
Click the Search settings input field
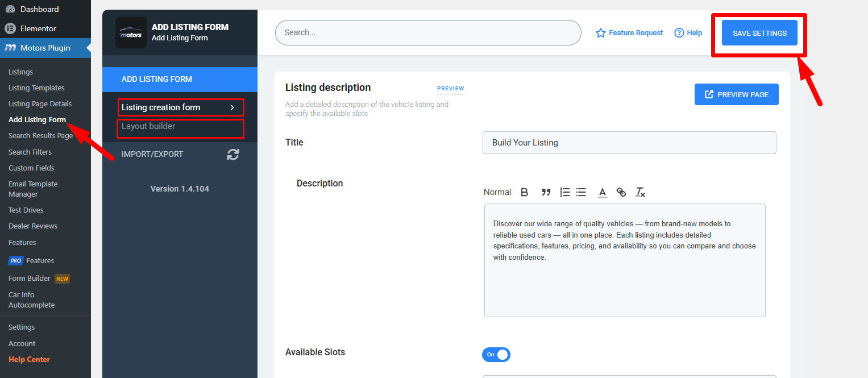pos(427,33)
